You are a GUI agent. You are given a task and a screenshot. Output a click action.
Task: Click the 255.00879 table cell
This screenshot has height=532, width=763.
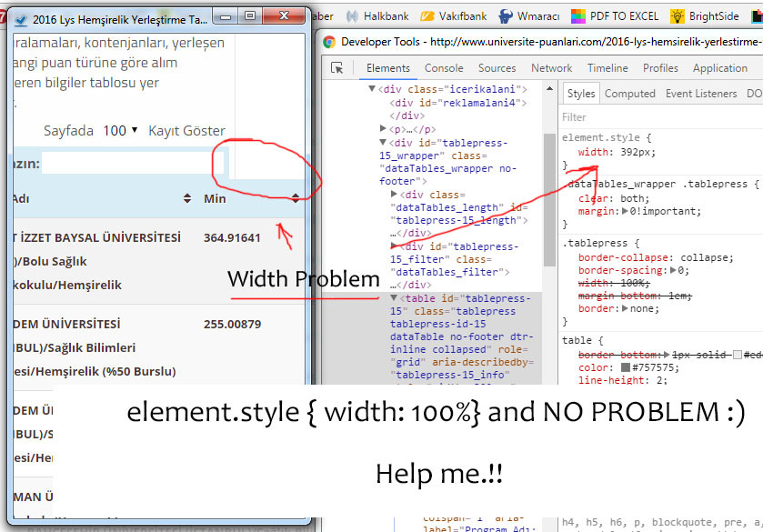pos(232,324)
